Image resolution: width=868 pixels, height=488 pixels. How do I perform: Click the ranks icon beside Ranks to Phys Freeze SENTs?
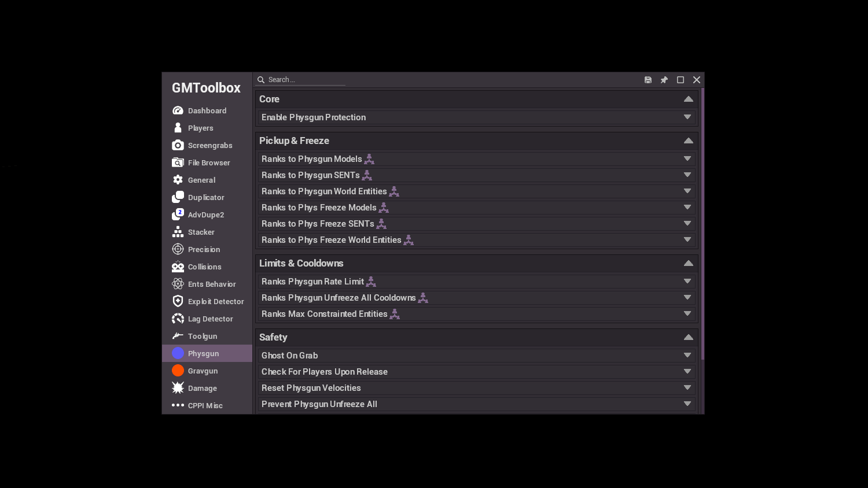click(381, 224)
